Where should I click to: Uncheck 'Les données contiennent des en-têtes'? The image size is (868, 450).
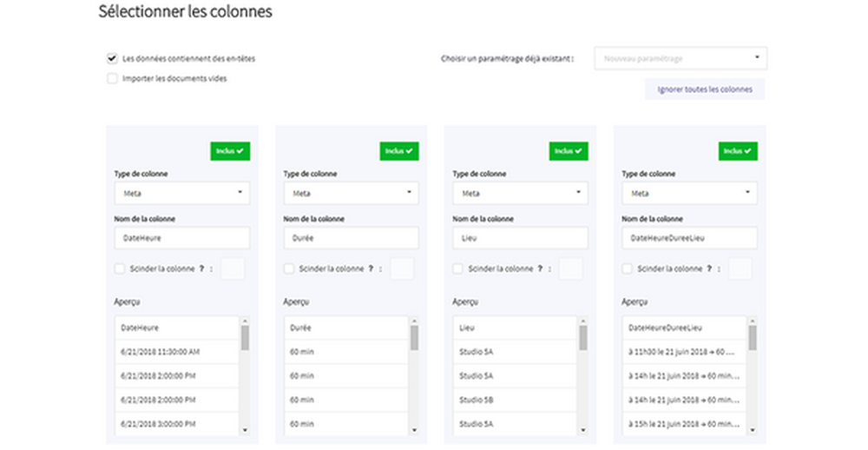[x=112, y=58]
